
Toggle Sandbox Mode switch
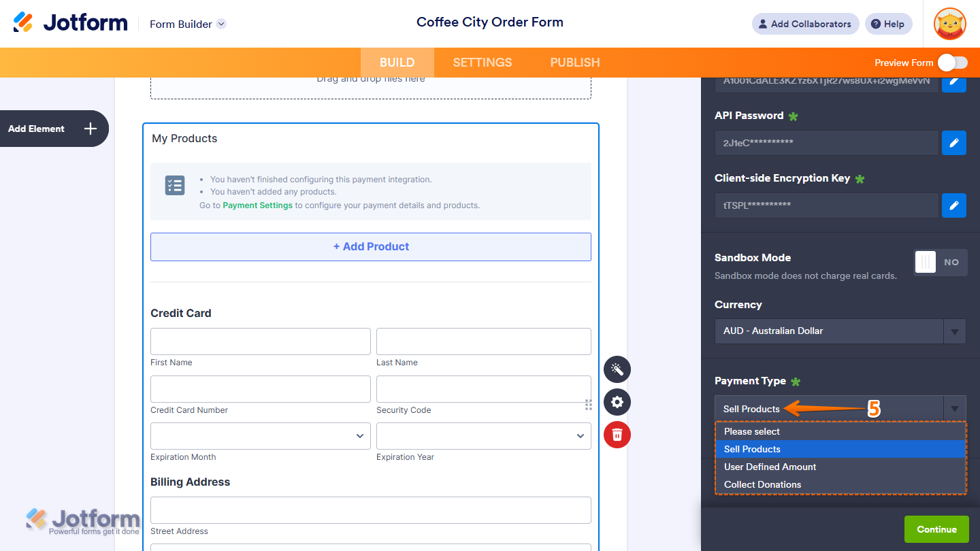940,262
